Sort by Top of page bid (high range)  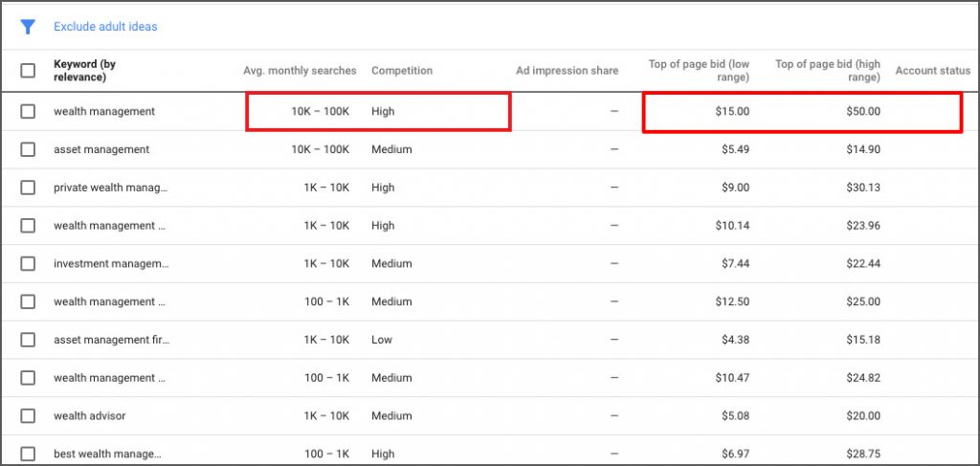828,71
